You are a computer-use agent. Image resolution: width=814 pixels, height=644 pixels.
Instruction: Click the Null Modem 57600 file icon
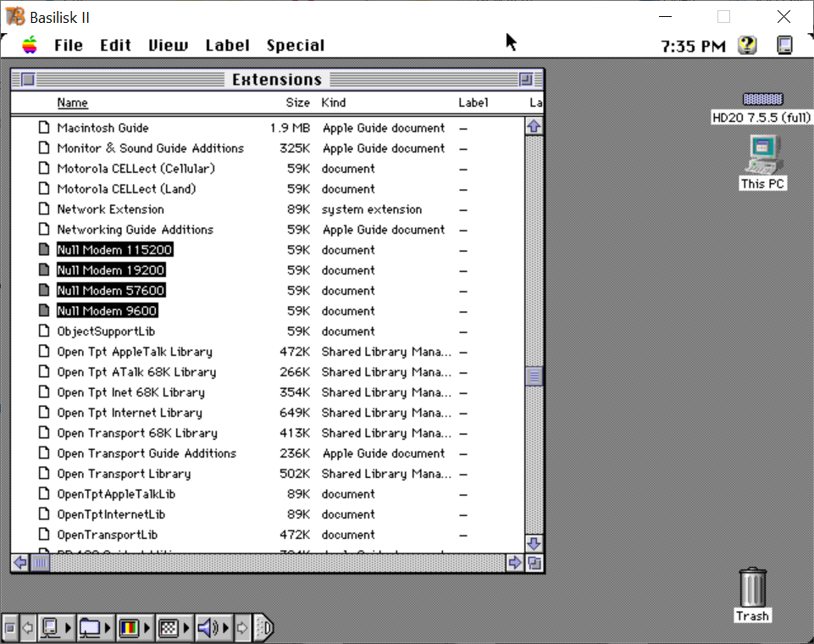click(44, 290)
